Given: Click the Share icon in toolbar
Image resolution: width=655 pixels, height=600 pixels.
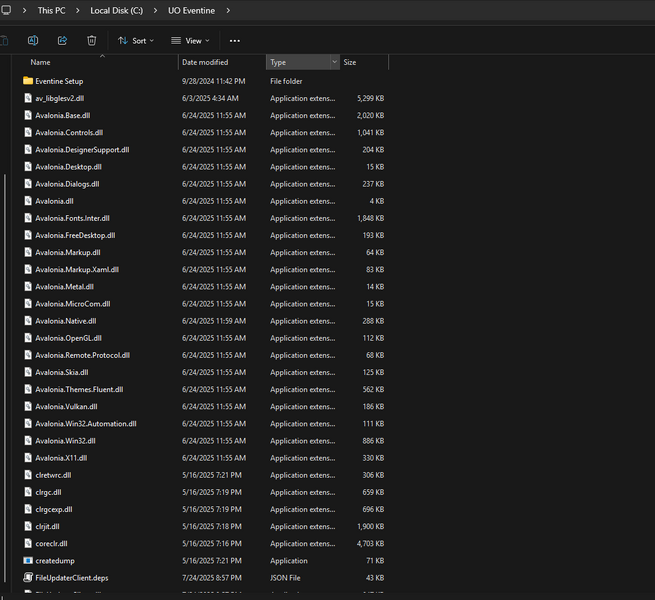Looking at the screenshot, I should point(62,40).
